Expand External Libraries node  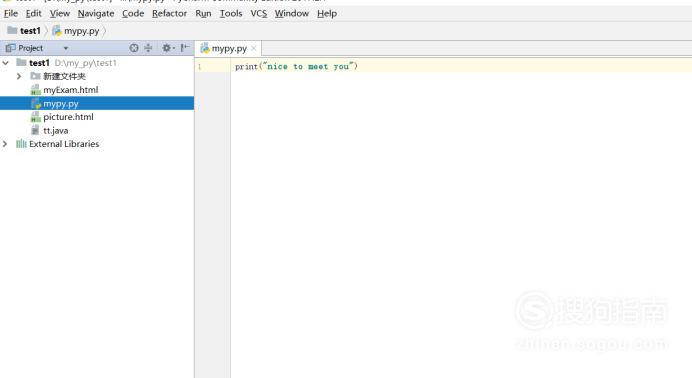[x=5, y=144]
